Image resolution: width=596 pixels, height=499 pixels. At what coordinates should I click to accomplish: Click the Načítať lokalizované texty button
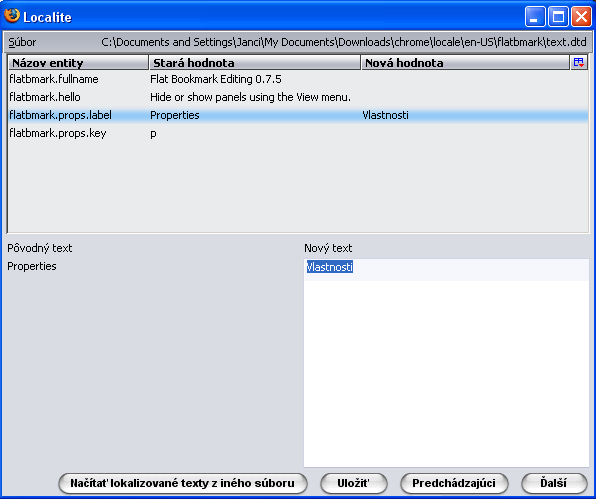click(x=182, y=483)
